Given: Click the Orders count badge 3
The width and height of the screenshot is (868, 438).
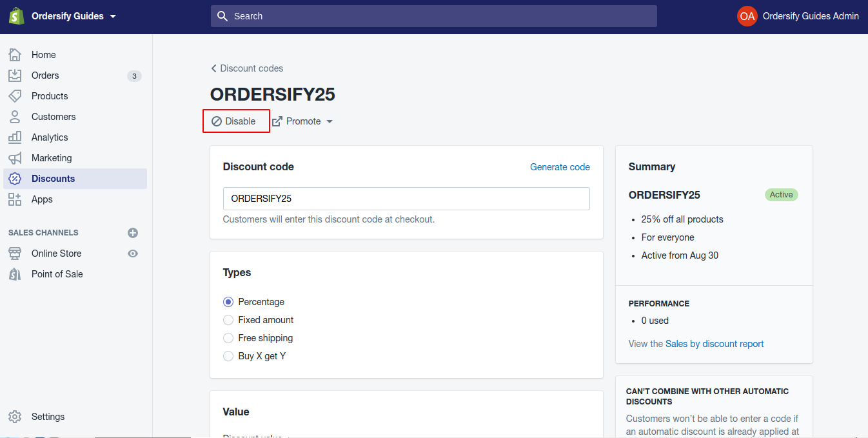Looking at the screenshot, I should click(x=134, y=76).
